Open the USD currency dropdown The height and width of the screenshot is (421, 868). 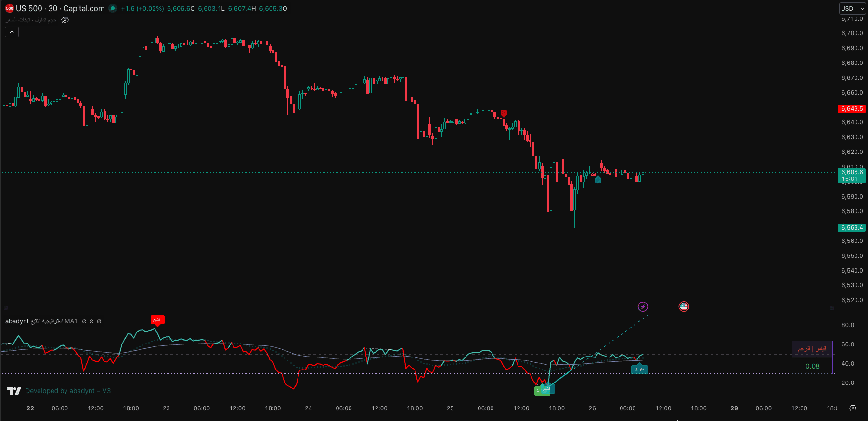[852, 9]
